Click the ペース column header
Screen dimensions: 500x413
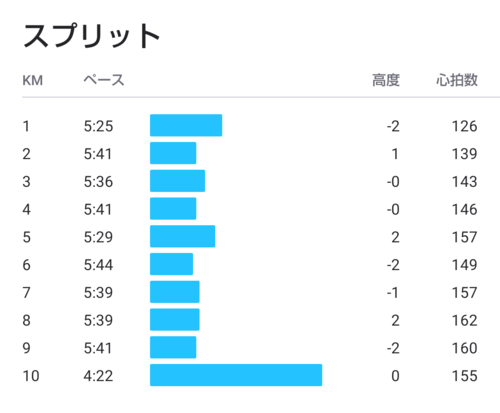click(x=104, y=80)
